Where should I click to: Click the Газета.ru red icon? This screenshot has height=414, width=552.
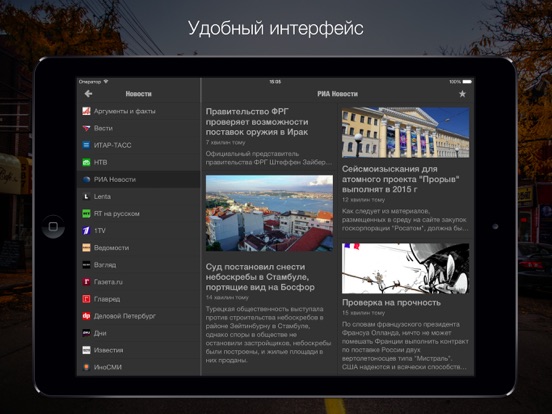click(x=86, y=282)
